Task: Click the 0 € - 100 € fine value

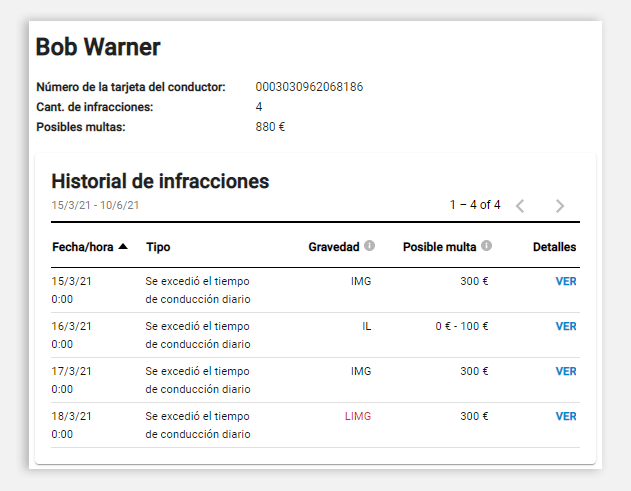Action: tap(462, 326)
